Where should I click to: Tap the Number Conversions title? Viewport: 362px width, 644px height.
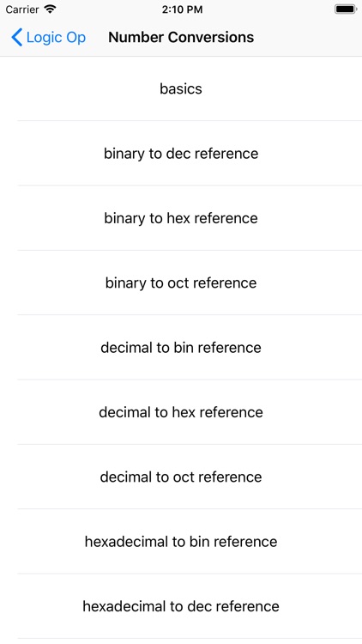click(181, 38)
